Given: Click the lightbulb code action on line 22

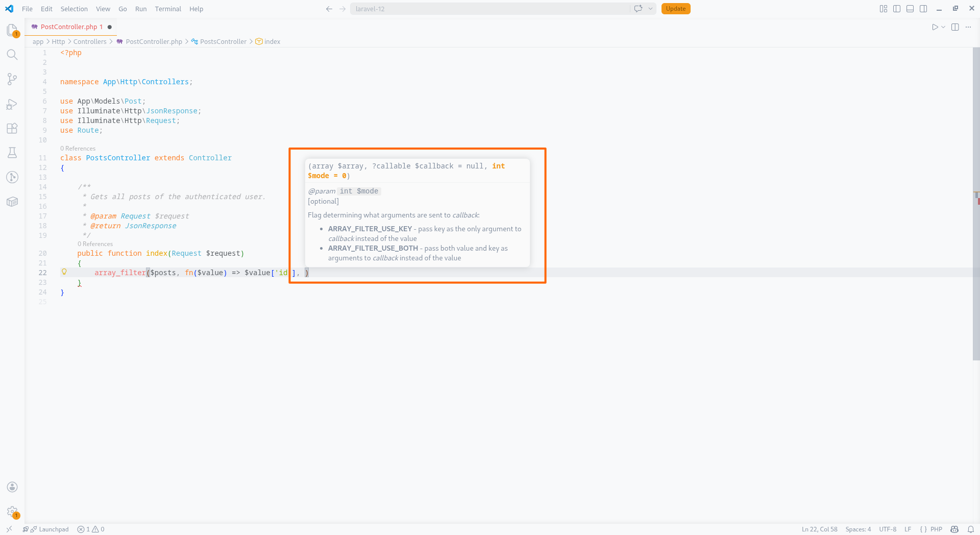Looking at the screenshot, I should click(x=64, y=272).
